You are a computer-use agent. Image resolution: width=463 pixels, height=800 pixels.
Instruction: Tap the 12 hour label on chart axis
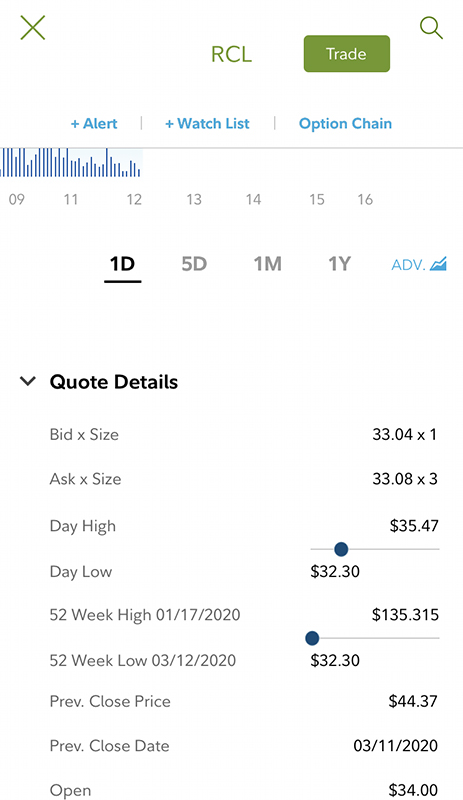pyautogui.click(x=134, y=199)
